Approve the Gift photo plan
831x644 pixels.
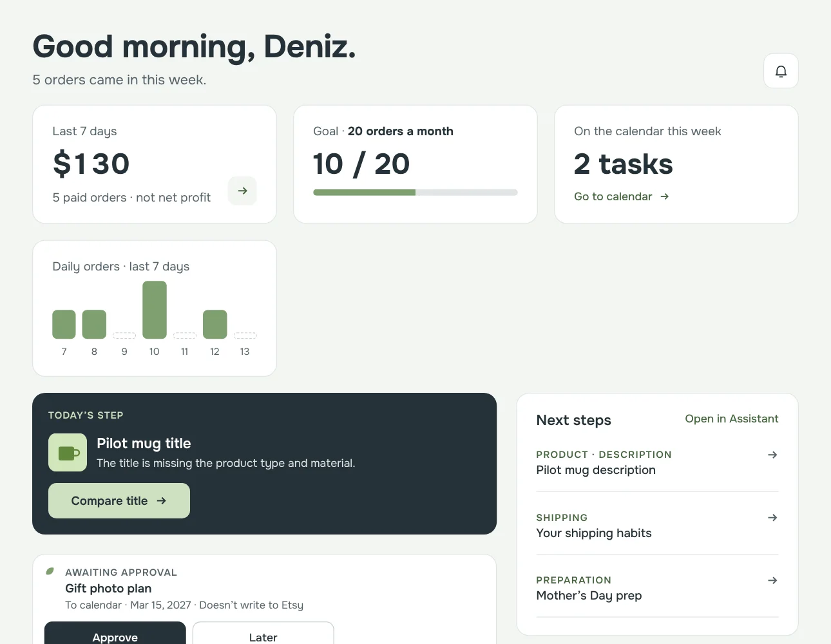(115, 634)
